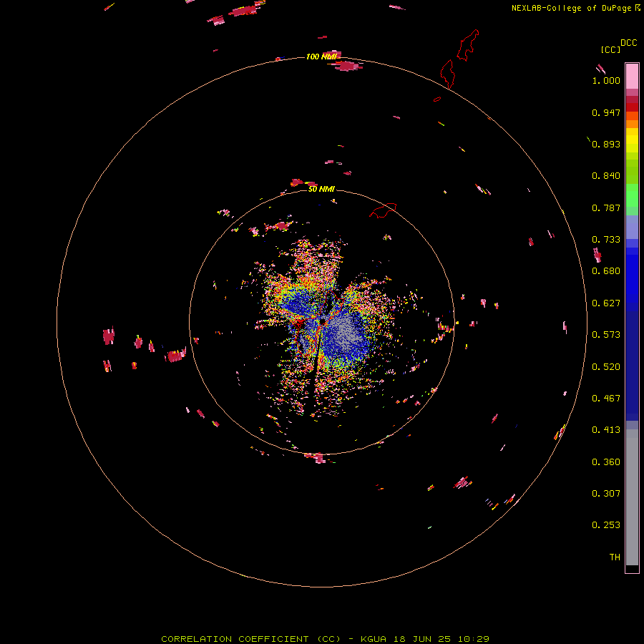
Task: Click the 0.360 scale value
Action: click(x=606, y=462)
